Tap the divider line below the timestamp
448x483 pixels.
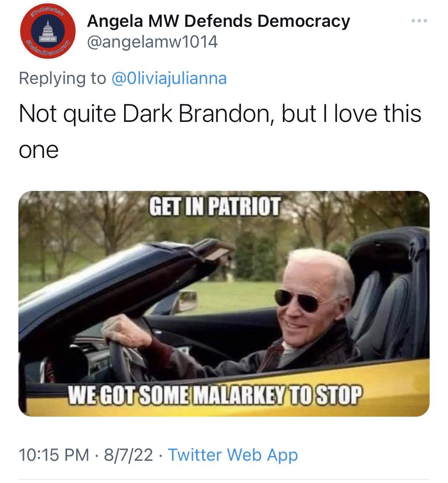coord(224,479)
